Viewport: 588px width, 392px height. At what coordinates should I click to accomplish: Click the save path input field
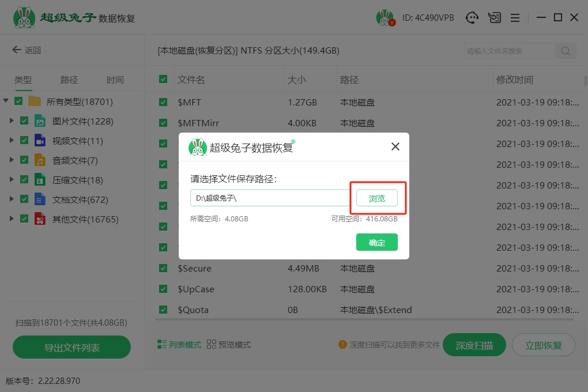(x=270, y=198)
